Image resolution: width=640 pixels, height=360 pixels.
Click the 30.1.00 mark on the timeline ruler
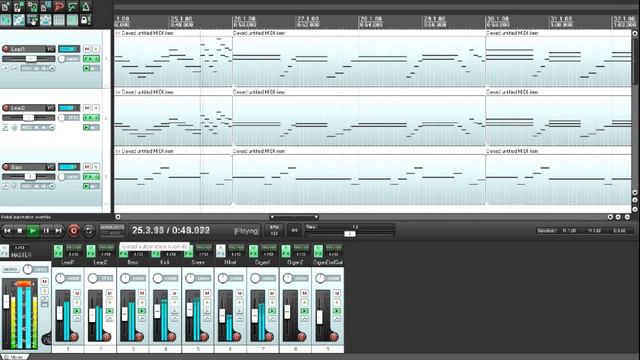point(497,19)
